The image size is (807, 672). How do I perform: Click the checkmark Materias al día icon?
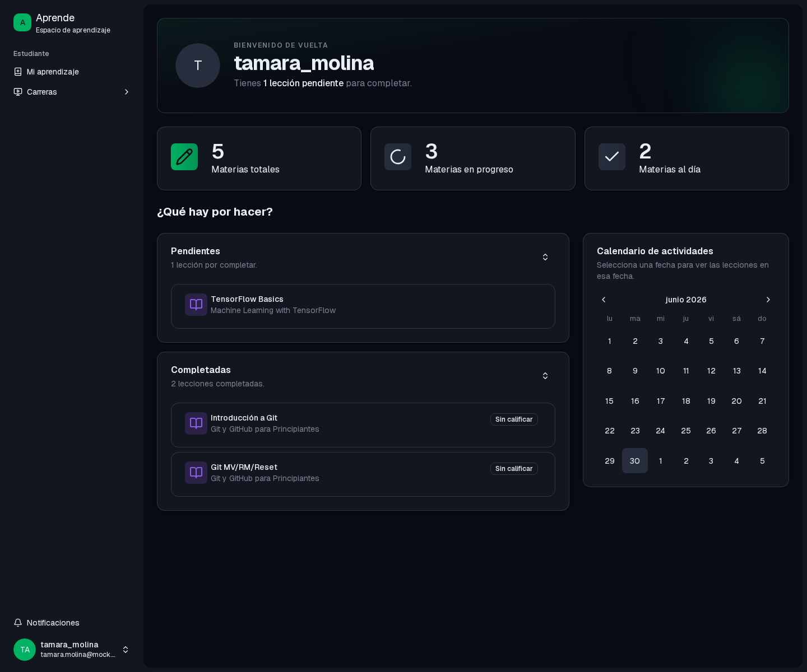click(612, 157)
